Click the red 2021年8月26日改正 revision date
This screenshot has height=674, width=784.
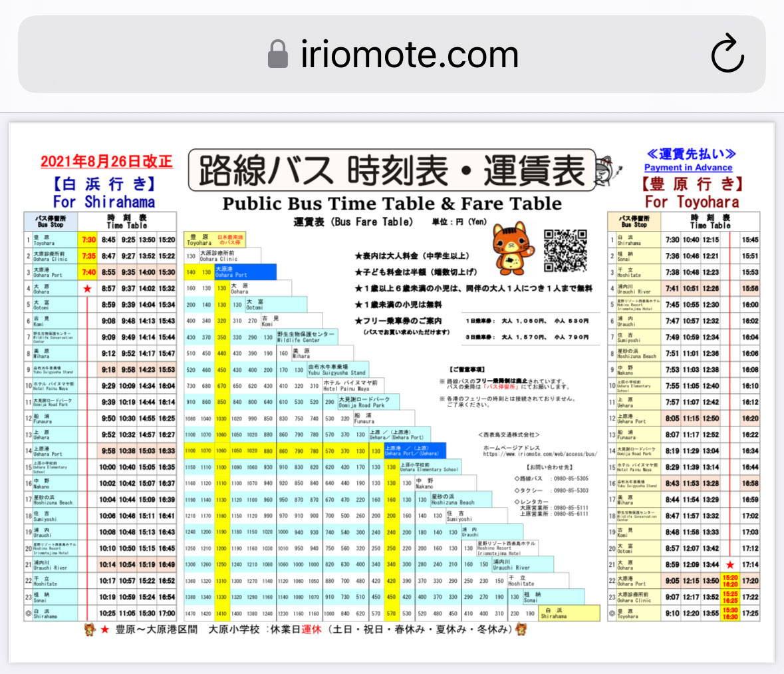[x=106, y=162]
